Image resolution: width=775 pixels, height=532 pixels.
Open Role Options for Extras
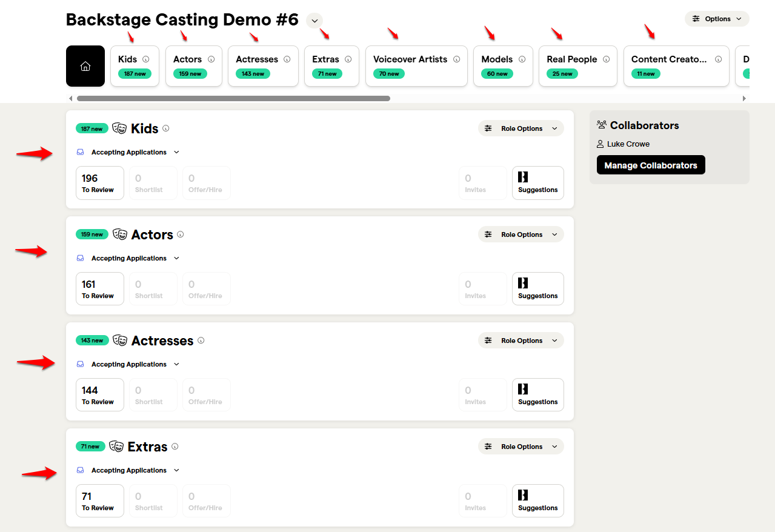click(521, 447)
